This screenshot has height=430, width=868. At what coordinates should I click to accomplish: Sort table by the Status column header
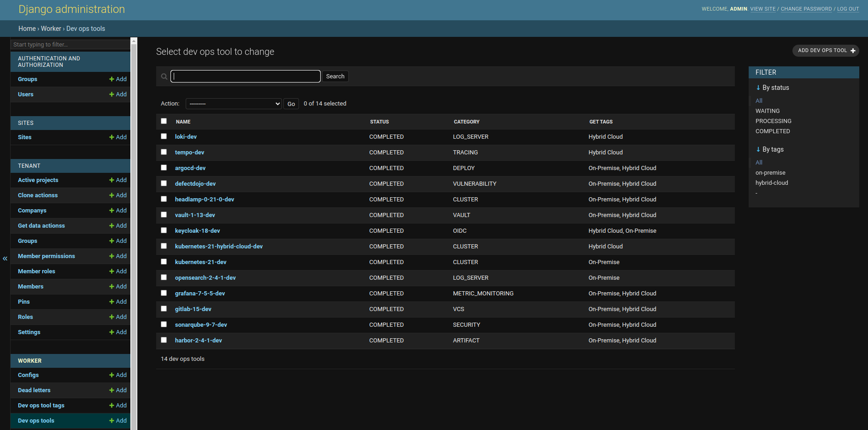379,122
